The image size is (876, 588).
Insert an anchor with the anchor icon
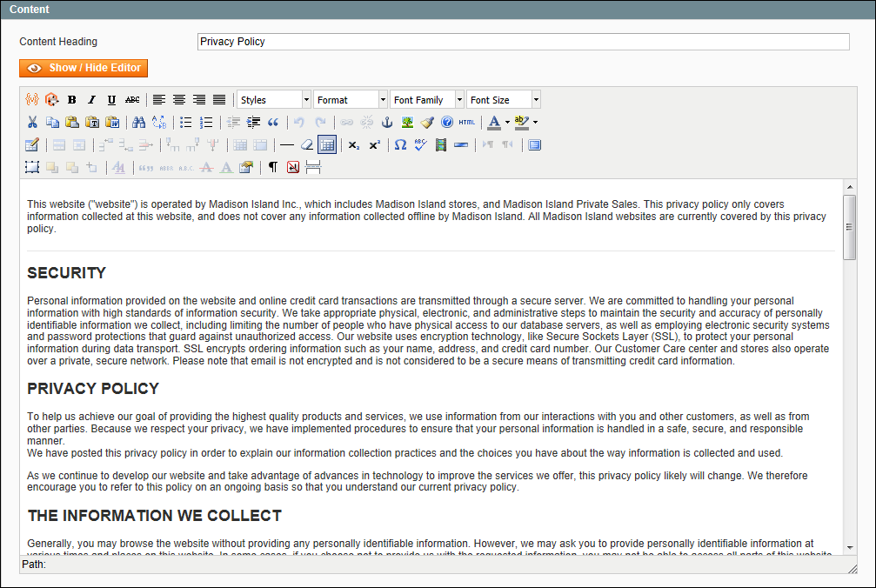[386, 122]
